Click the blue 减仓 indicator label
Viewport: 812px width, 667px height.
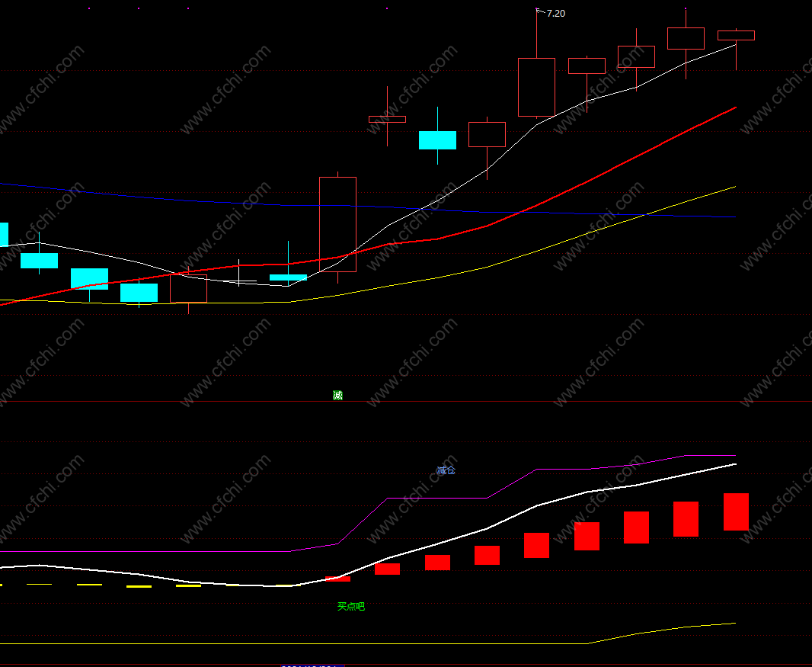446,470
